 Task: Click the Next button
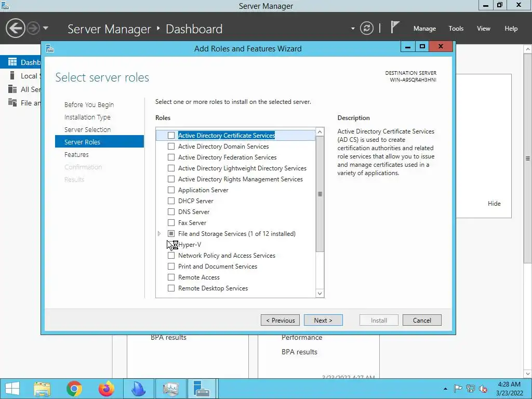point(323,320)
